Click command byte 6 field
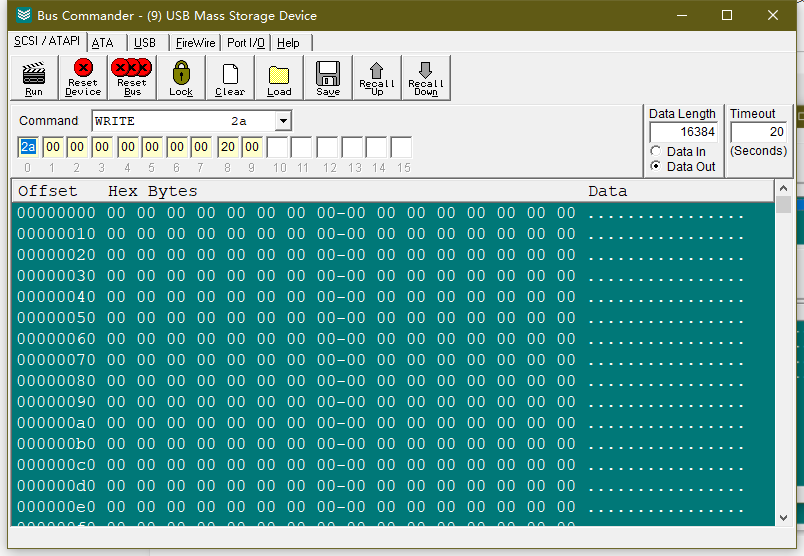Screen dimensions: 804x556 (177, 147)
